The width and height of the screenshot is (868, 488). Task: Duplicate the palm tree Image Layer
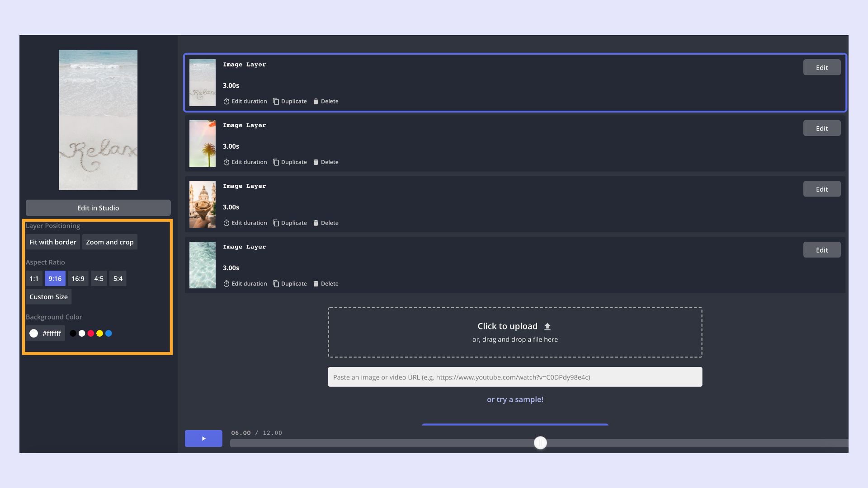[x=290, y=162]
